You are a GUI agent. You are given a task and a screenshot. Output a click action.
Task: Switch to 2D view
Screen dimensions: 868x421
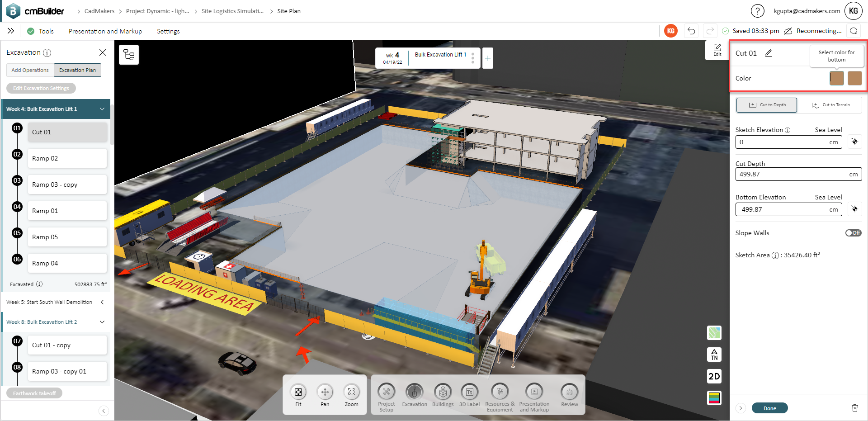pos(714,376)
